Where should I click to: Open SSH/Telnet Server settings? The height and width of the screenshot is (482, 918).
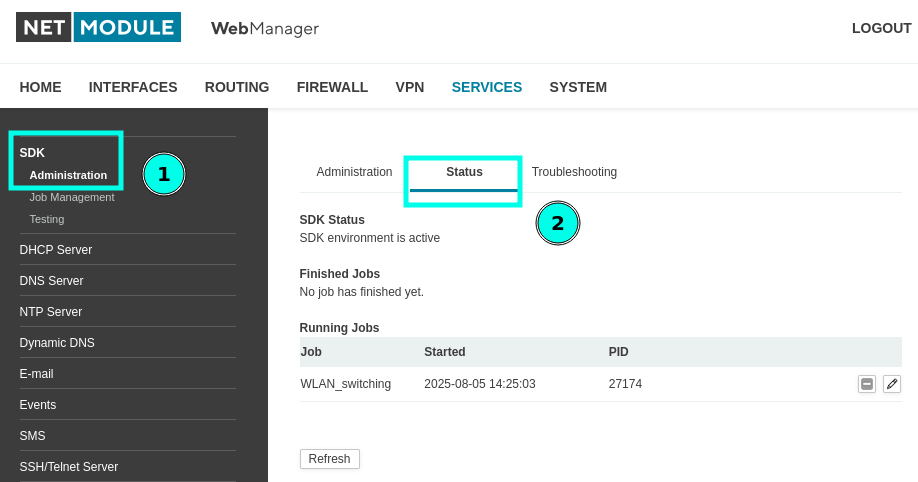(68, 467)
